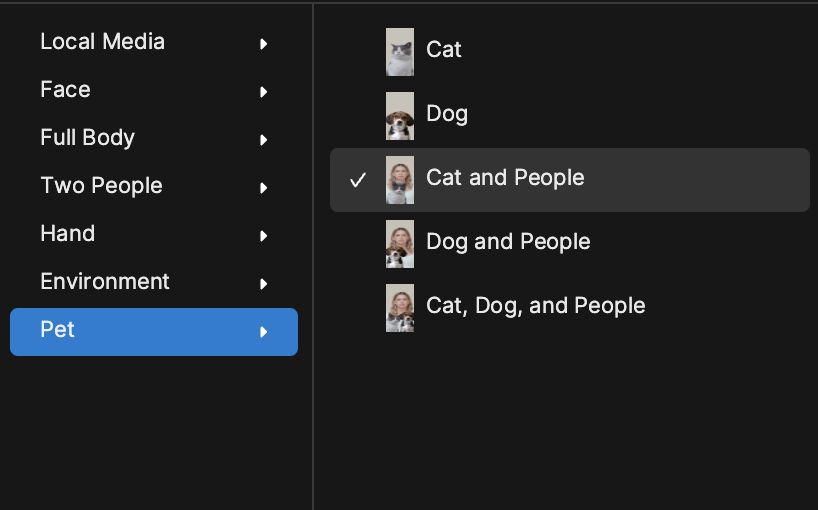Click the Cat and People thumbnail image
818x510 pixels.
[400, 179]
